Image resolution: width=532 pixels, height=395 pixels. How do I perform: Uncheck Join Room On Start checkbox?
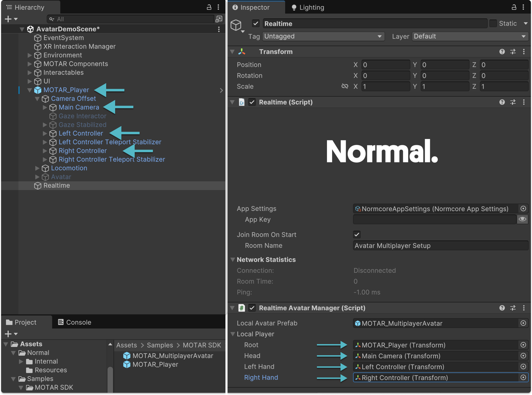tap(357, 235)
